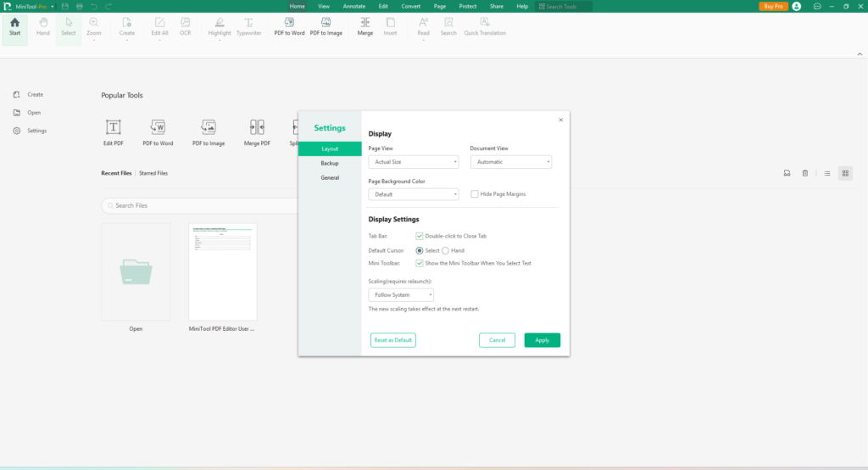Redo using the title bar arrow
Viewport: 868px width, 470px height.
coord(108,6)
